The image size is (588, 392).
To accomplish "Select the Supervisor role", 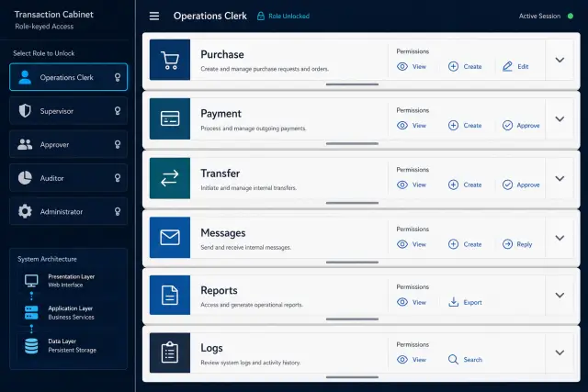I will coord(68,111).
